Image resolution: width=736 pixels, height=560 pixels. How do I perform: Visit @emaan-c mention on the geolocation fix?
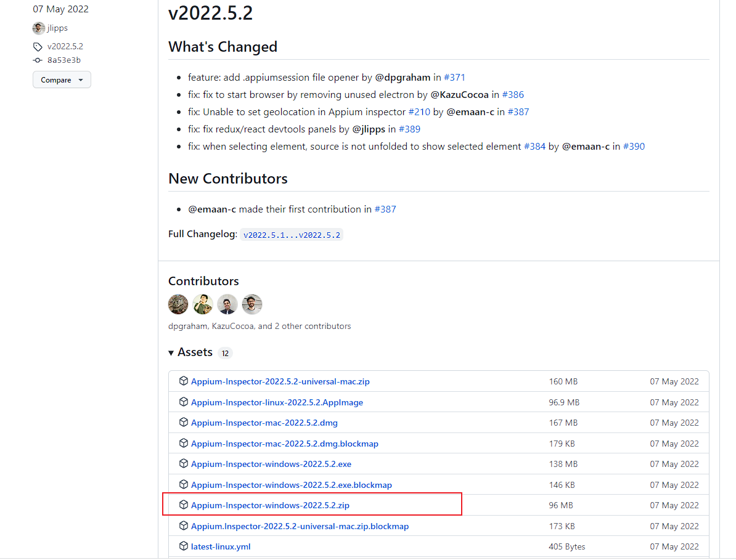(470, 112)
